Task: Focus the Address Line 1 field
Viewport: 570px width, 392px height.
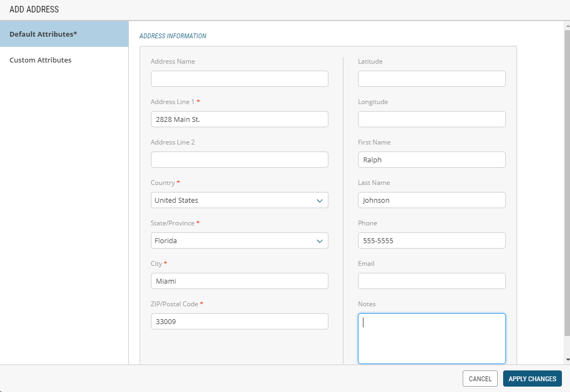Action: point(239,119)
